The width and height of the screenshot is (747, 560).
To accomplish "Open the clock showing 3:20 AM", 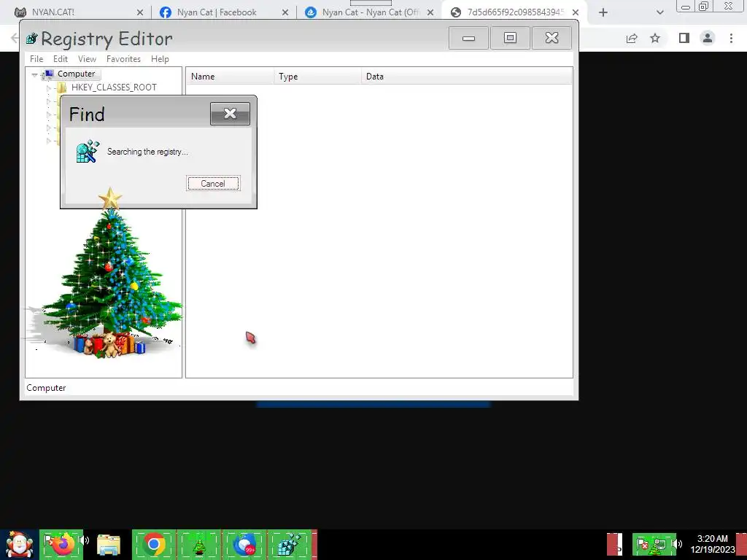I will (712, 544).
